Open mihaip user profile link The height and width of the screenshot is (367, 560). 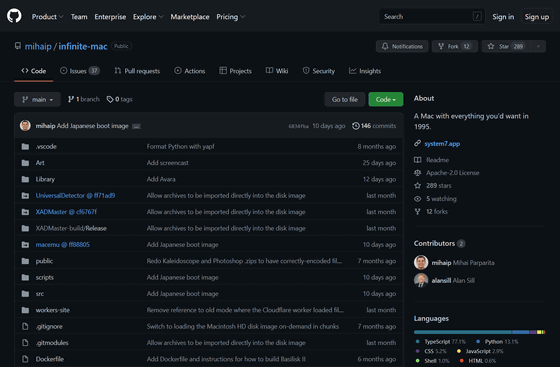coord(38,46)
